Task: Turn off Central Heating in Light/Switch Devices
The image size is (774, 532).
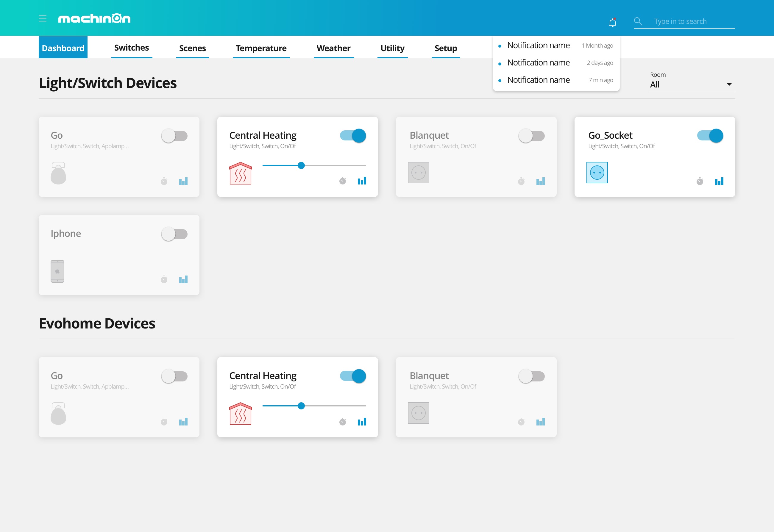Action: point(353,136)
